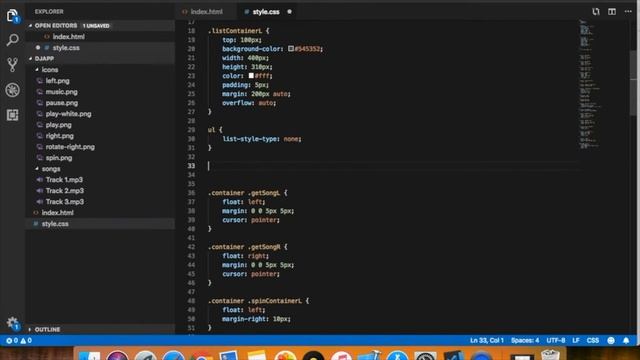This screenshot has height=360, width=640.
Task: Click the code minimap
Action: coord(590,84)
